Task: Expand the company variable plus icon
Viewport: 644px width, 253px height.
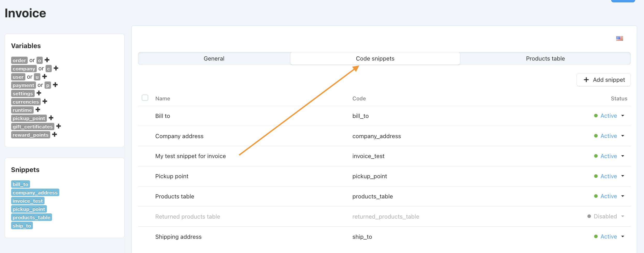Action: 56,68
